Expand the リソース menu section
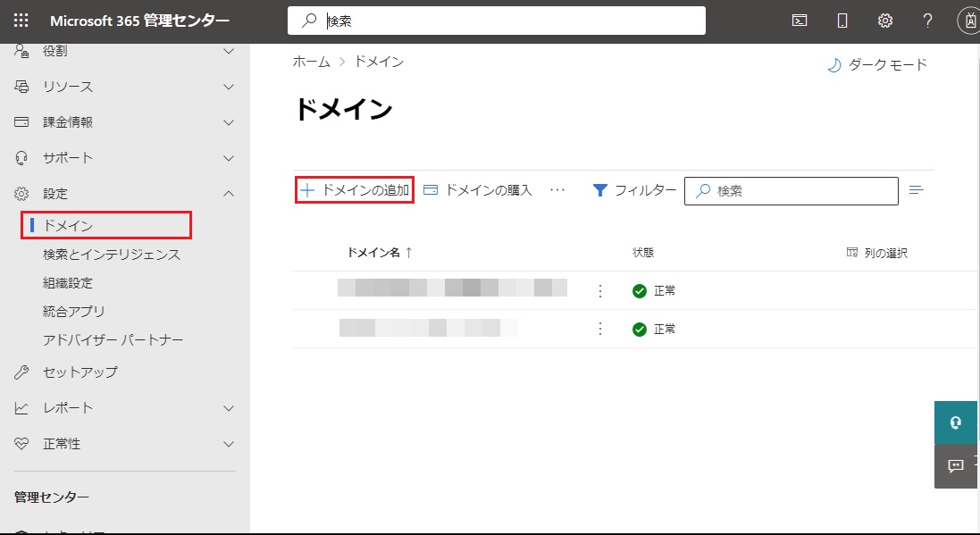980x535 pixels. click(x=68, y=87)
